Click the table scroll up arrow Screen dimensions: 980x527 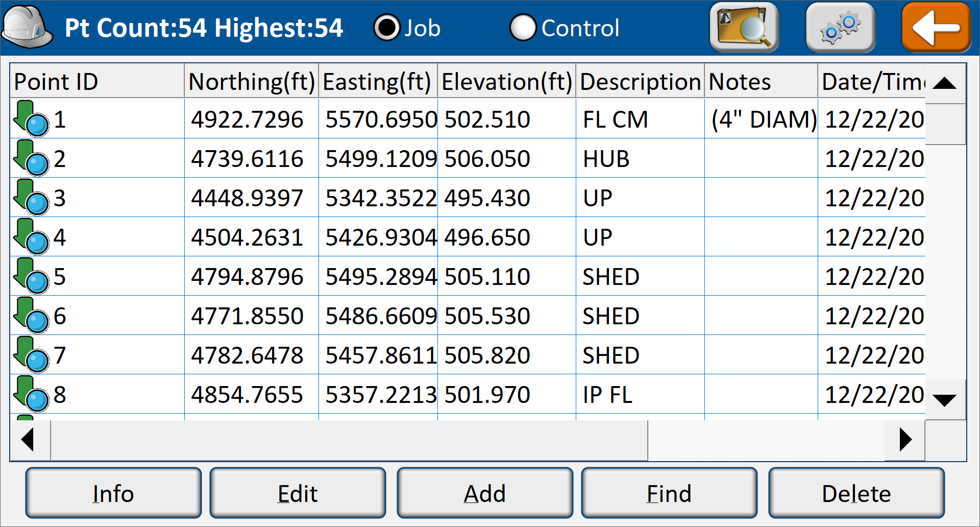[945, 83]
